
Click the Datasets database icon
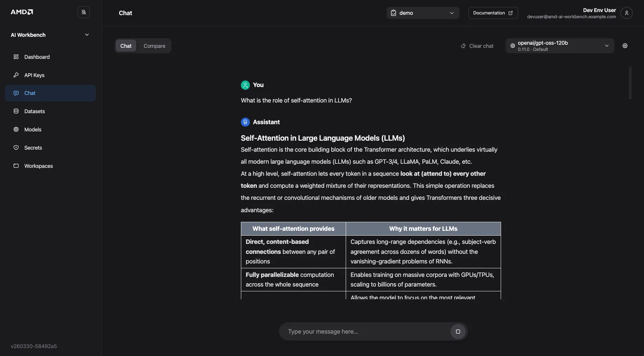tap(16, 111)
